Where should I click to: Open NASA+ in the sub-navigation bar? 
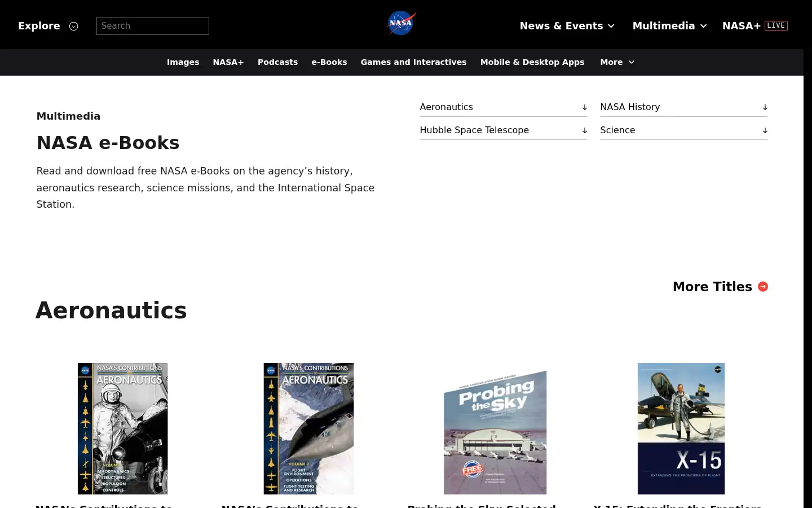click(228, 62)
